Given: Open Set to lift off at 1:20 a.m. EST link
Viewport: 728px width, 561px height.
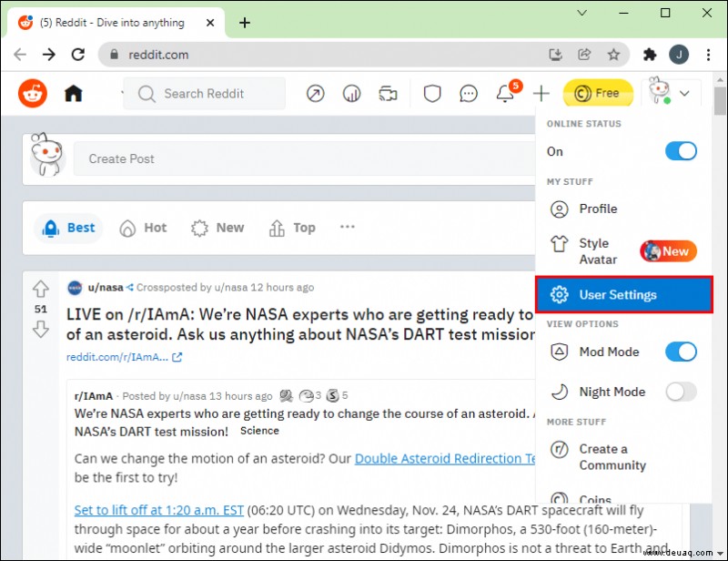Looking at the screenshot, I should [x=158, y=510].
